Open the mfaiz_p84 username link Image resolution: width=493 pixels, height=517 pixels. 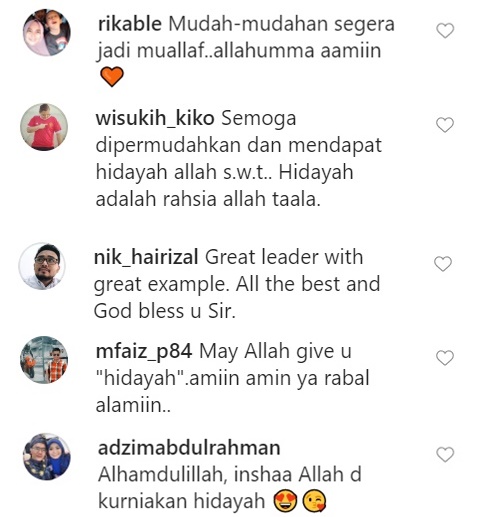[144, 352]
